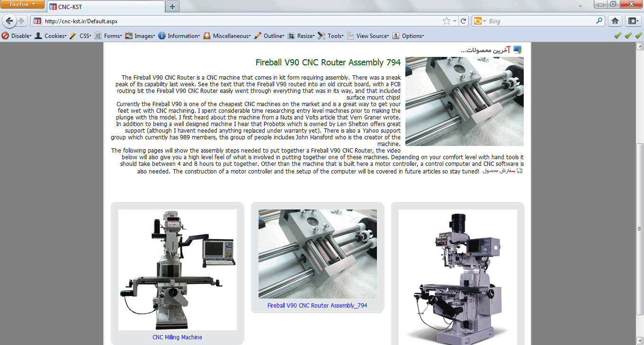Expand the Disable developer toolbar menu

pos(17,36)
